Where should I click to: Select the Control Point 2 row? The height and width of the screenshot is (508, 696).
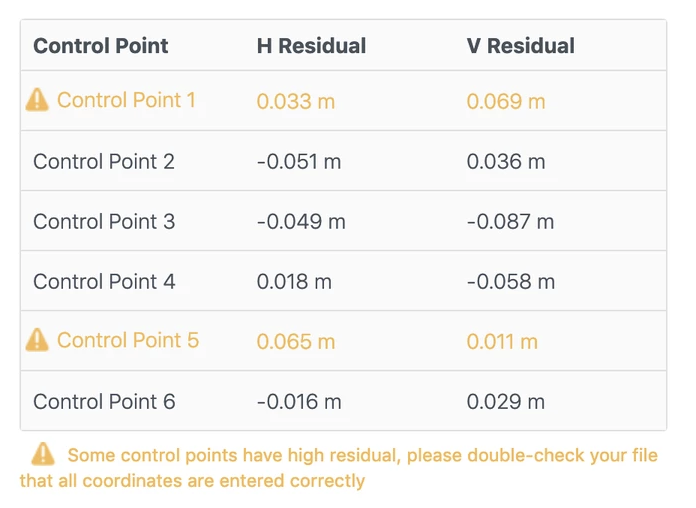pyautogui.click(x=344, y=161)
